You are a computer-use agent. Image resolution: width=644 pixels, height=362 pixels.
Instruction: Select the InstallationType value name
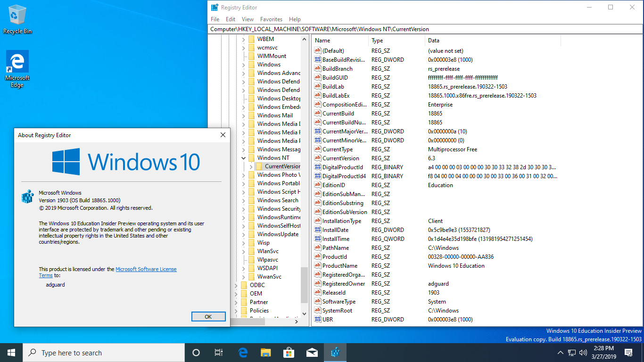[x=342, y=221]
